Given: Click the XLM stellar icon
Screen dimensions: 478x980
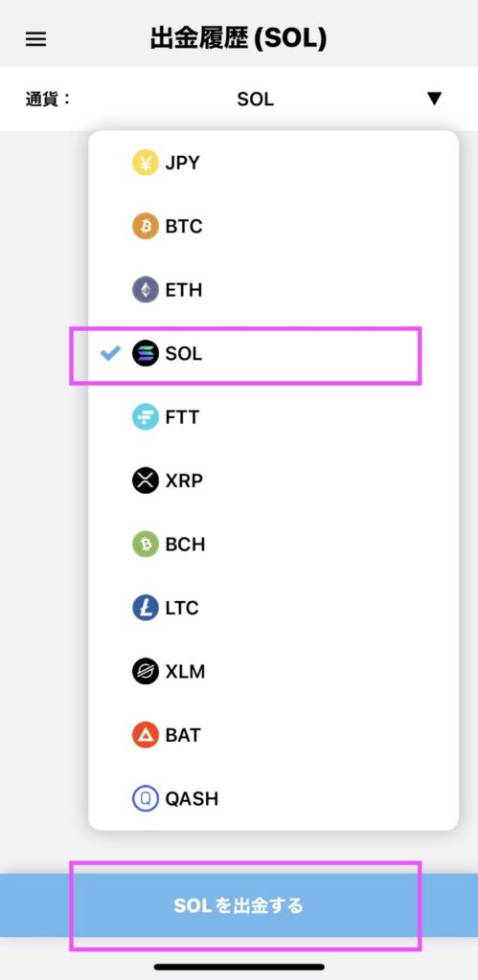Looking at the screenshot, I should tap(146, 671).
